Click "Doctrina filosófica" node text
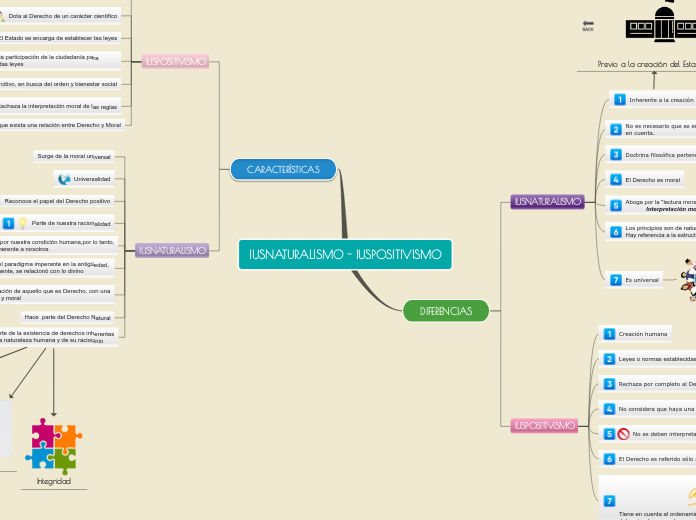The width and height of the screenshot is (696, 520). (x=660, y=155)
